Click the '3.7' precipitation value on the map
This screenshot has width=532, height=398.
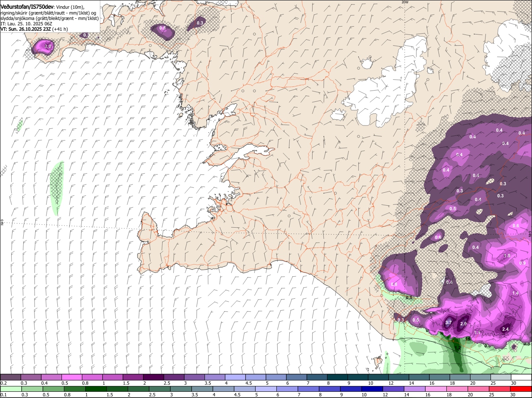448,322
